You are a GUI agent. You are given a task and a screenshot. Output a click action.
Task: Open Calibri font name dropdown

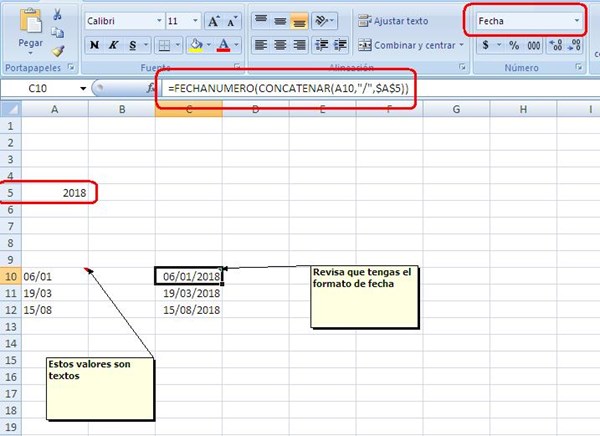pos(159,21)
